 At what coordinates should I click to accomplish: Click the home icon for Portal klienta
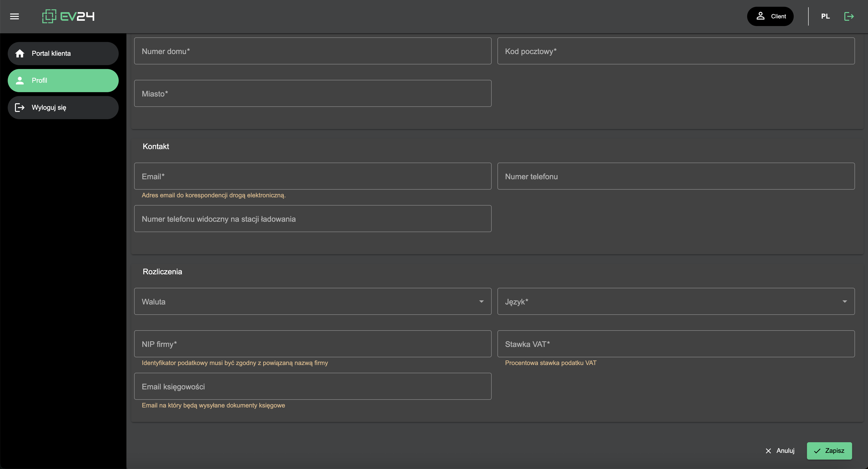pyautogui.click(x=20, y=53)
